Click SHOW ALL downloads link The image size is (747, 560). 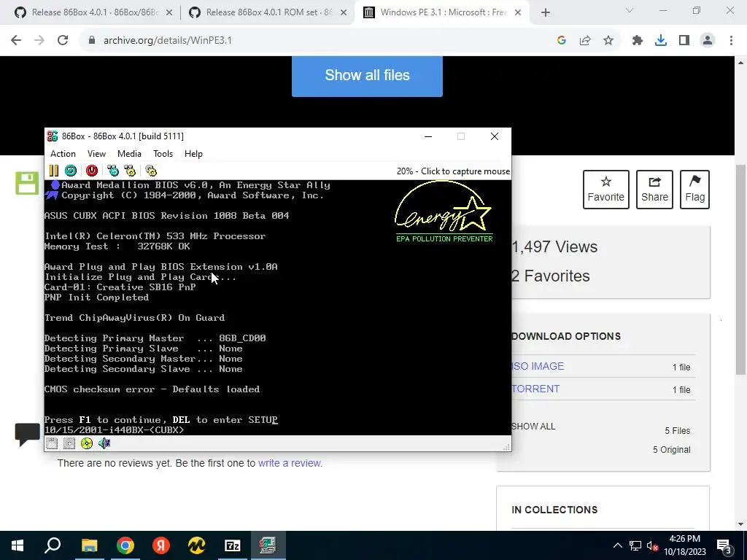click(x=533, y=426)
